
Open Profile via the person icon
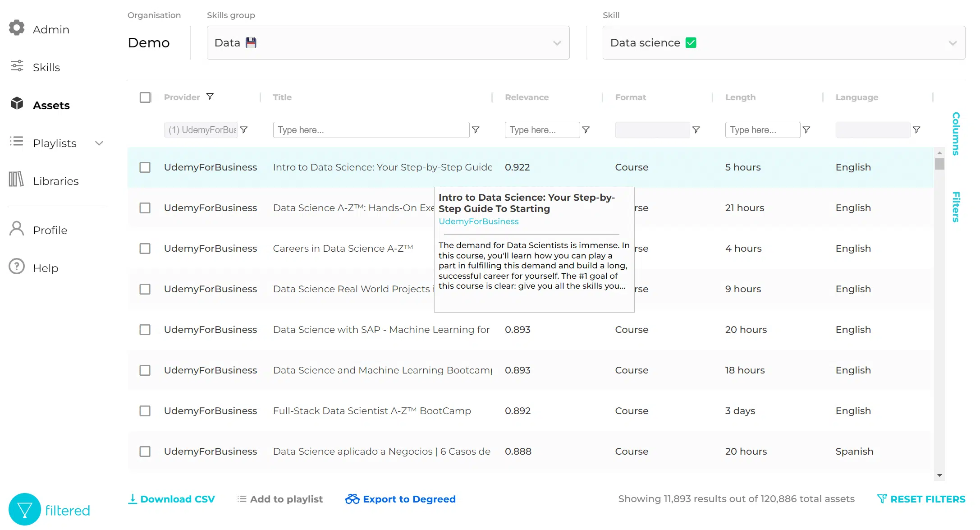coord(17,229)
